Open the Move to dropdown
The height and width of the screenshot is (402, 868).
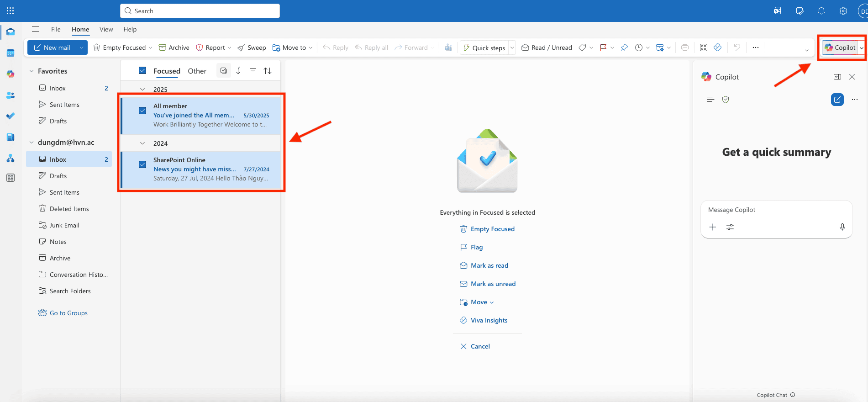coord(293,48)
